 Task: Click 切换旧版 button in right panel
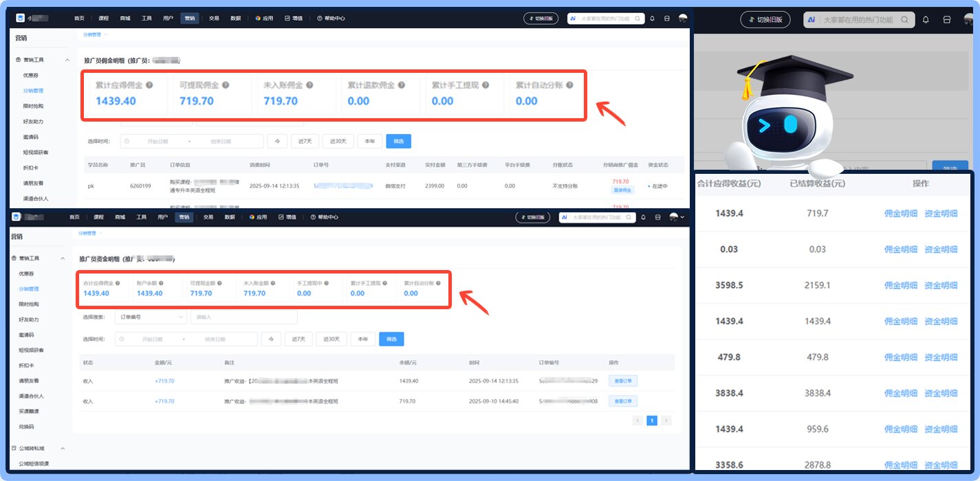(x=765, y=20)
